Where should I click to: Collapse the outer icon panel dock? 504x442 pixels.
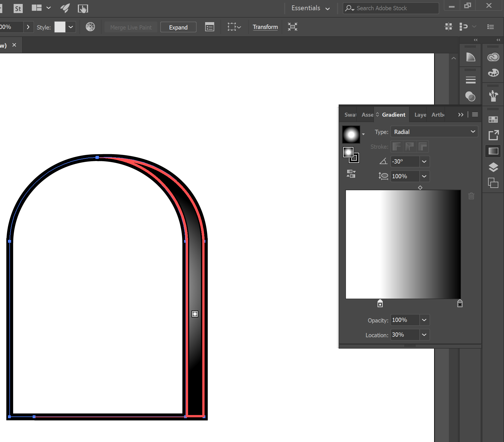tap(498, 40)
